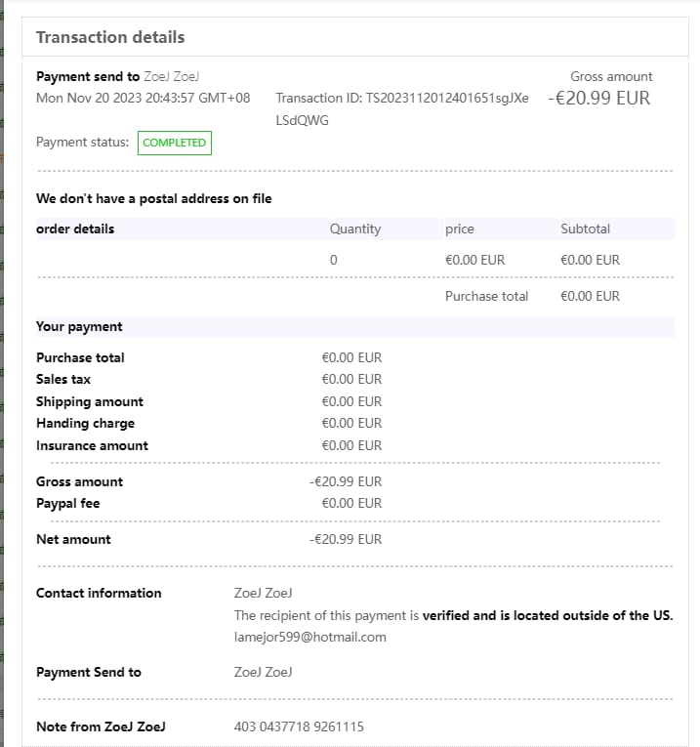Viewport: 700px width, 747px height.
Task: Click the price column header
Action: pos(459,228)
